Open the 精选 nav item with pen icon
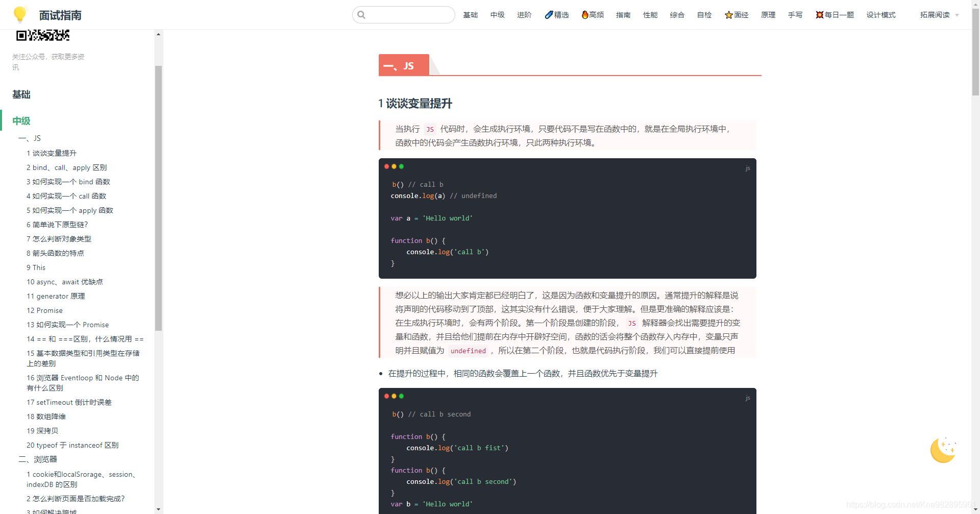Screen dimensions: 980x514 (x=556, y=15)
